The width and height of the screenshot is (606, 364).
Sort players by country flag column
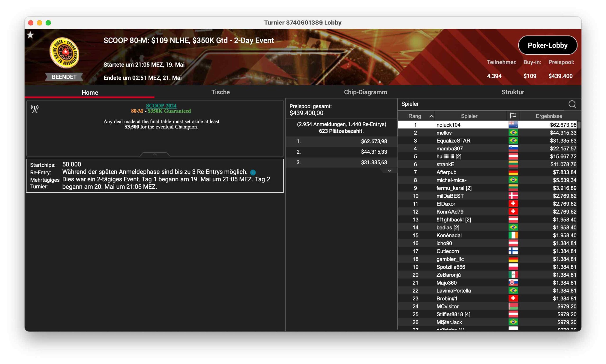(513, 116)
